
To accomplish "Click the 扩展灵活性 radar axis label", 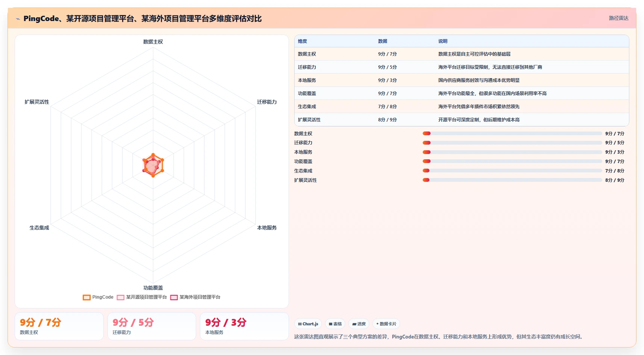I will click(37, 102).
